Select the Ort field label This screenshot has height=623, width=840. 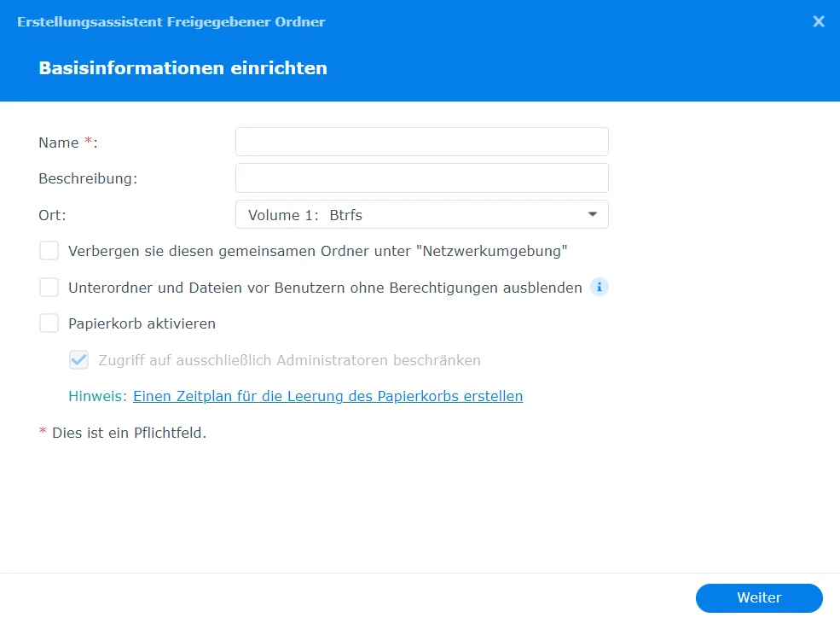[48, 215]
